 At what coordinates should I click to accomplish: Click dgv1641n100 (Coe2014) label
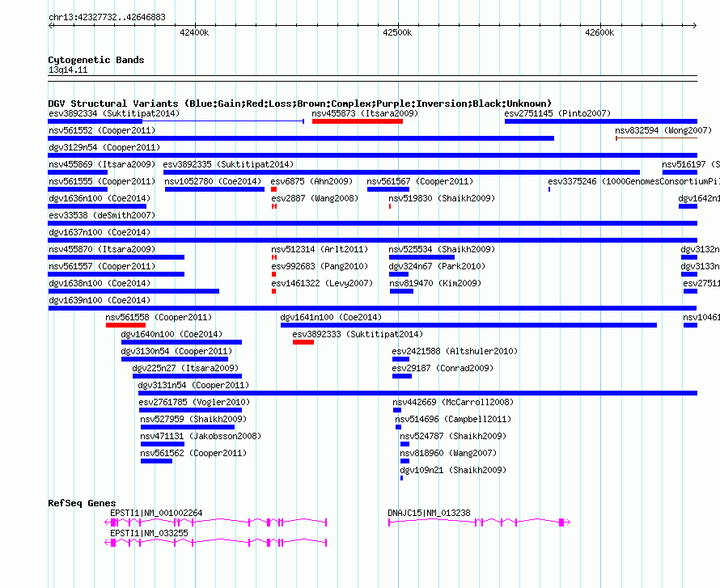click(331, 317)
